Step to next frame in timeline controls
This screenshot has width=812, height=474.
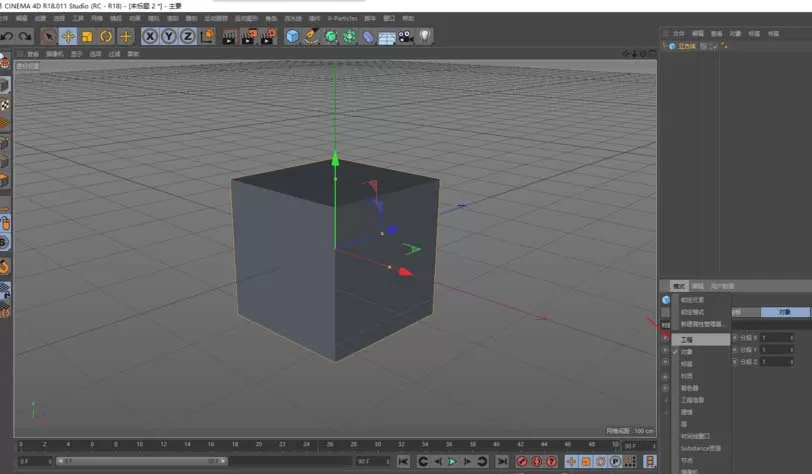pos(467,461)
